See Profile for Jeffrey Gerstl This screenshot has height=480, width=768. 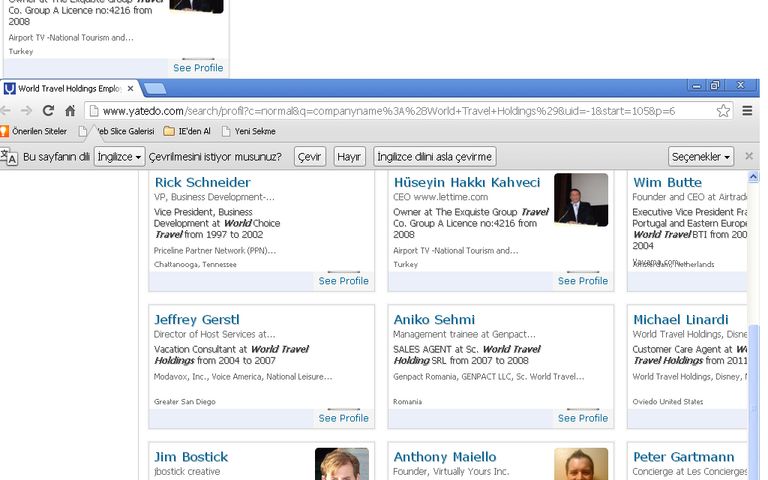343,418
